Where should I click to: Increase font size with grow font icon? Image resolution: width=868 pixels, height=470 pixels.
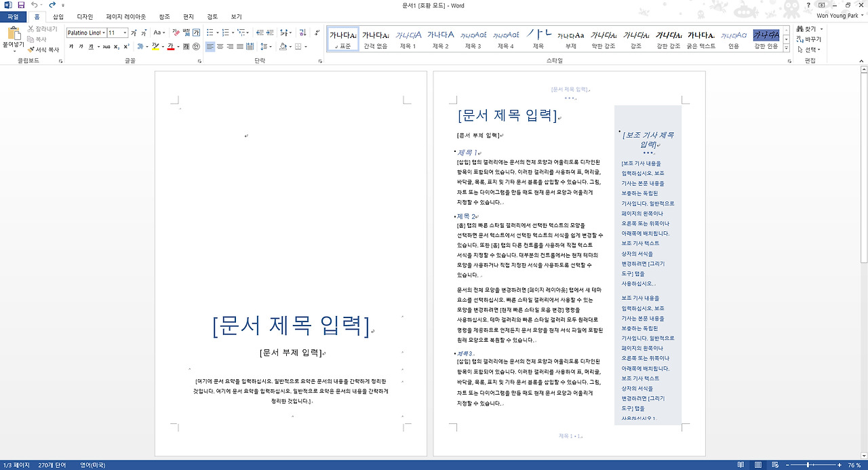click(x=134, y=33)
